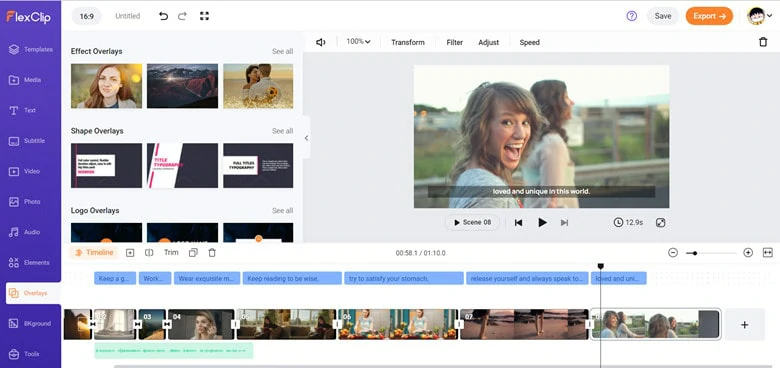780x368 pixels.
Task: Skip to the previous scene
Action: pyautogui.click(x=518, y=223)
